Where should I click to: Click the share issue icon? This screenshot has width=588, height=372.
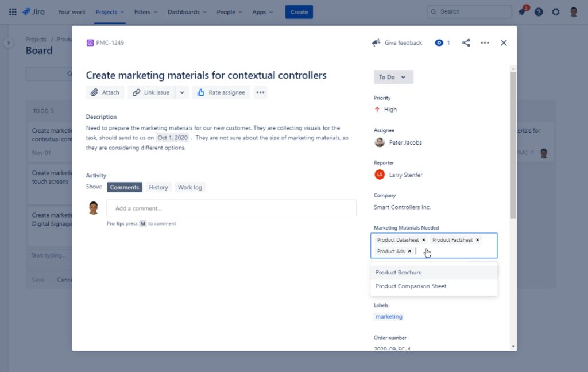tap(466, 42)
